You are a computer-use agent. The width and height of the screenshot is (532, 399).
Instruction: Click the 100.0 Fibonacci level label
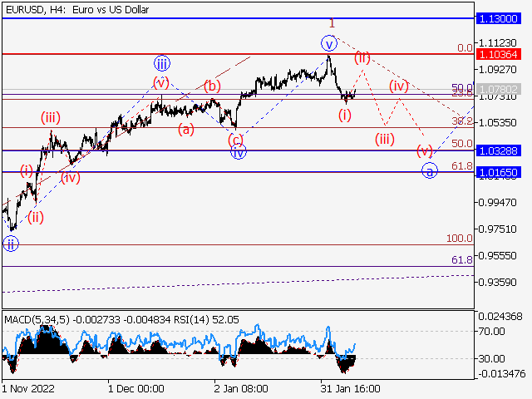pos(460,239)
